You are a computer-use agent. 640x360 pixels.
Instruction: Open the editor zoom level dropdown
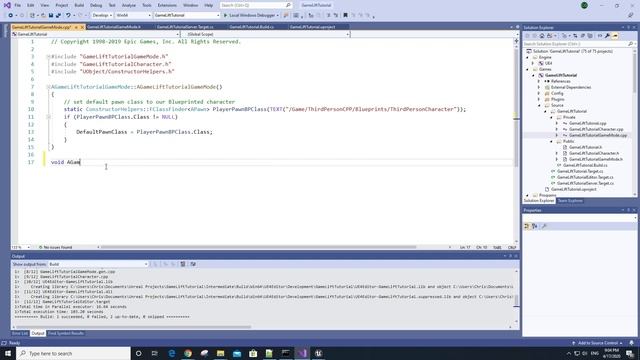click(x=21, y=247)
